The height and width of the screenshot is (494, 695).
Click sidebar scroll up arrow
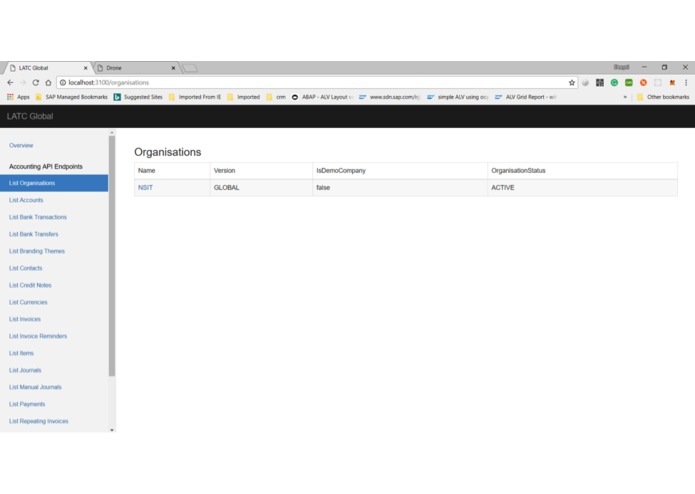pos(112,132)
